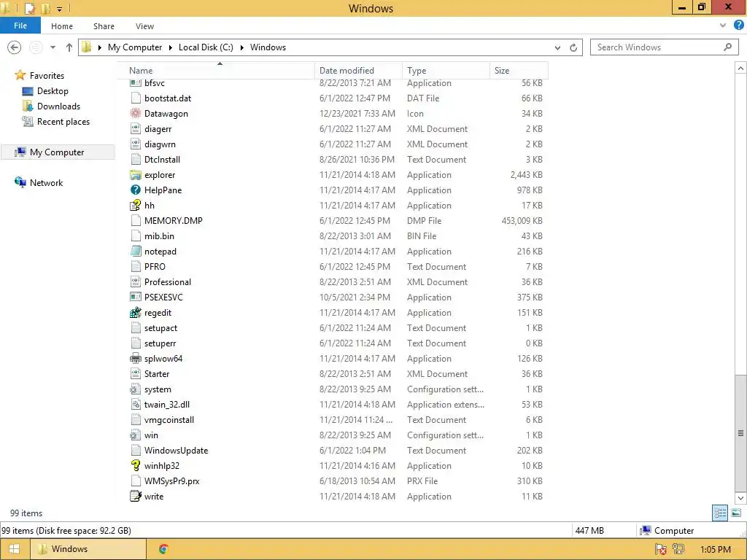Select the bootstat.dat file
The height and width of the screenshot is (560, 747).
click(x=168, y=98)
